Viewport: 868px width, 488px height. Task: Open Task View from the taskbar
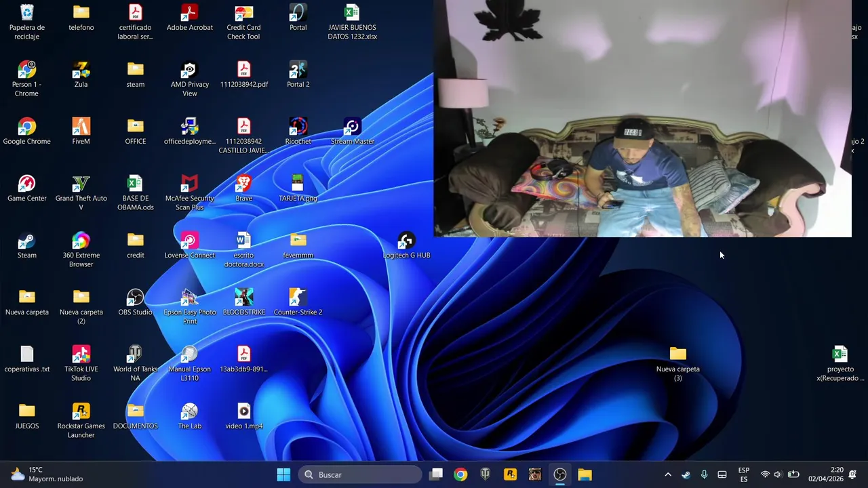tap(436, 474)
